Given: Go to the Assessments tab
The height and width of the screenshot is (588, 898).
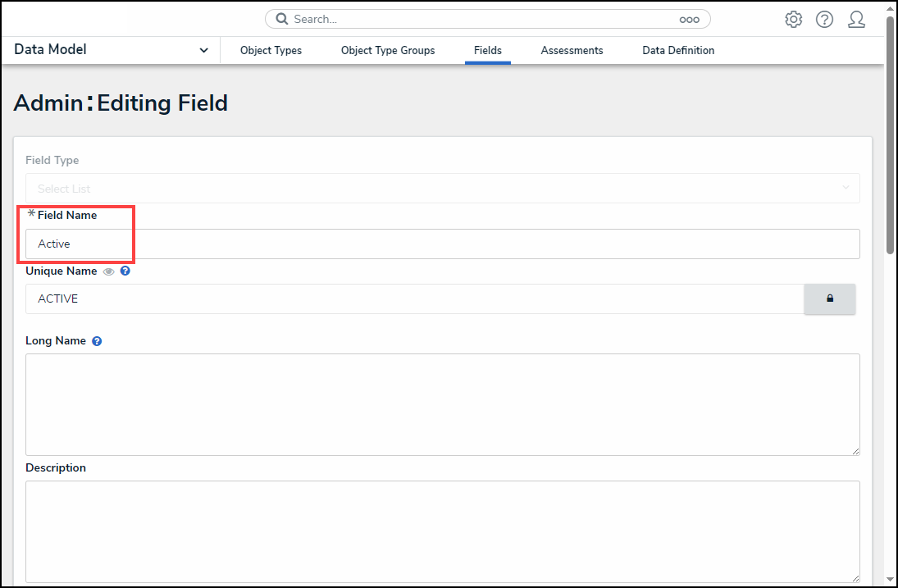Looking at the screenshot, I should coord(572,51).
